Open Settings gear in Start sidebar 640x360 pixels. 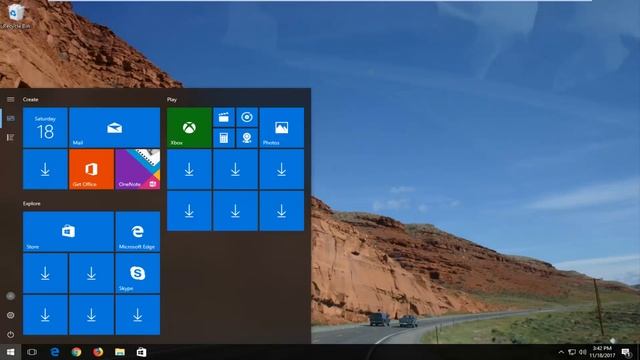11,315
